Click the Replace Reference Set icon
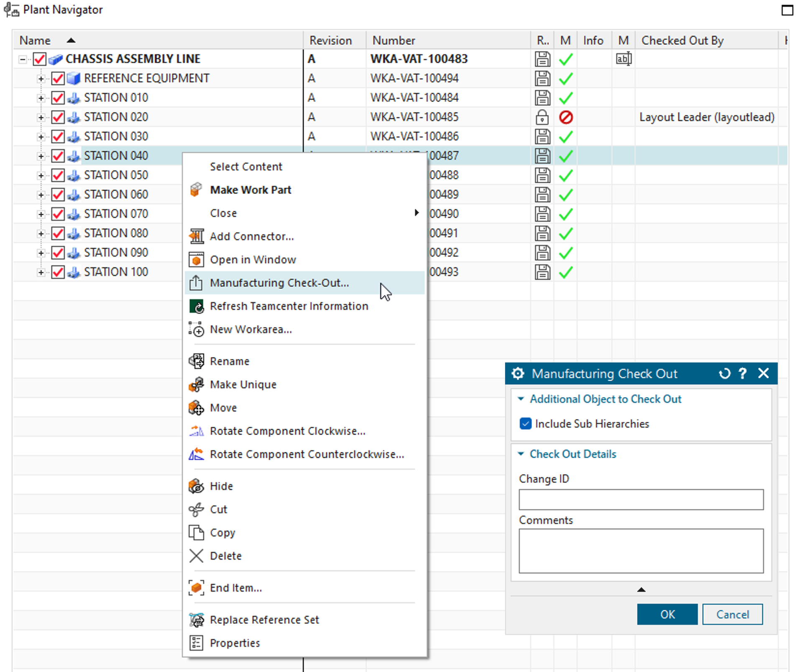Viewport: 803px width, 672px height. click(x=196, y=620)
